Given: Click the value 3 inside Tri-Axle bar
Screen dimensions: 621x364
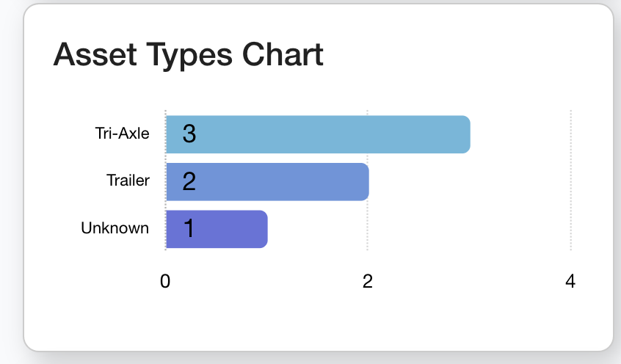Looking at the screenshot, I should 189,134.
